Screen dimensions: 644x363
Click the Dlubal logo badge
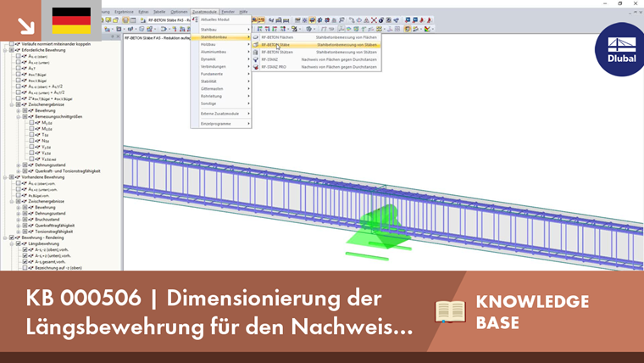click(x=620, y=49)
